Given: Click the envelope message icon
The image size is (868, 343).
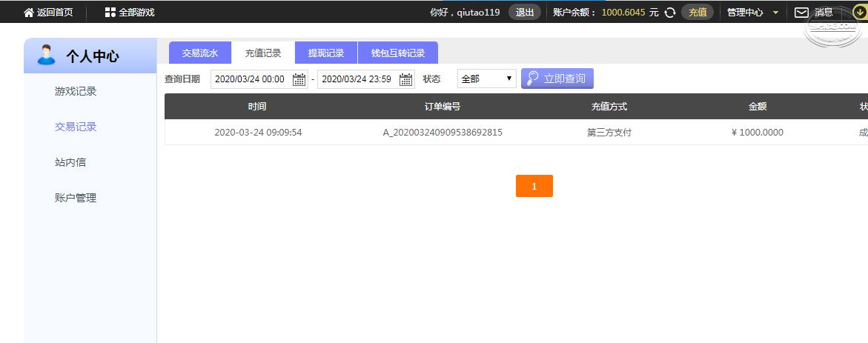Looking at the screenshot, I should tap(801, 12).
